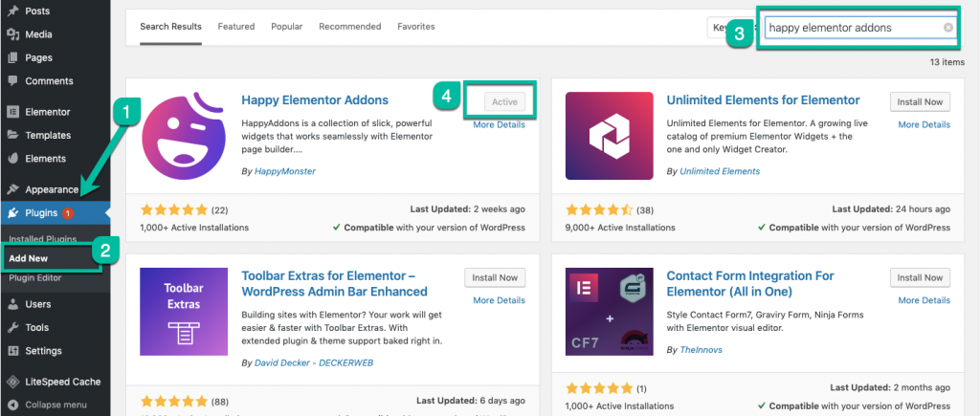The width and height of the screenshot is (980, 416).
Task: Switch to the Recommended tab
Action: coord(350,27)
